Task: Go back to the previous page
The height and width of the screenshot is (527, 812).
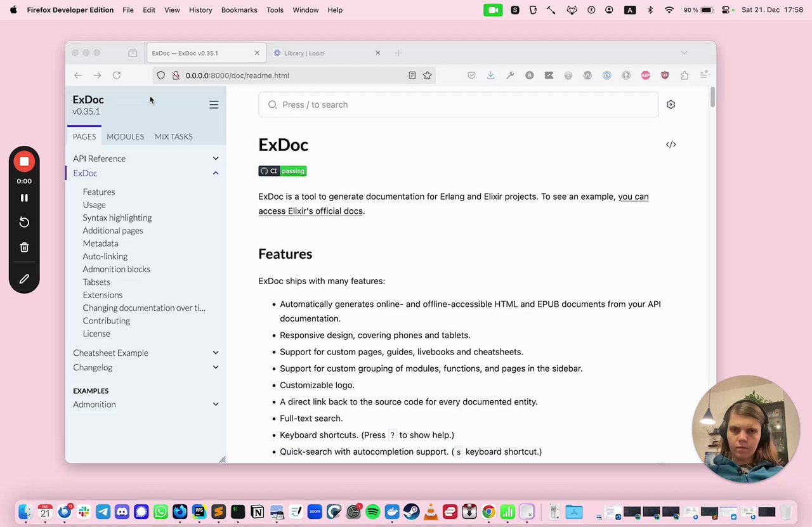Action: coord(78,75)
